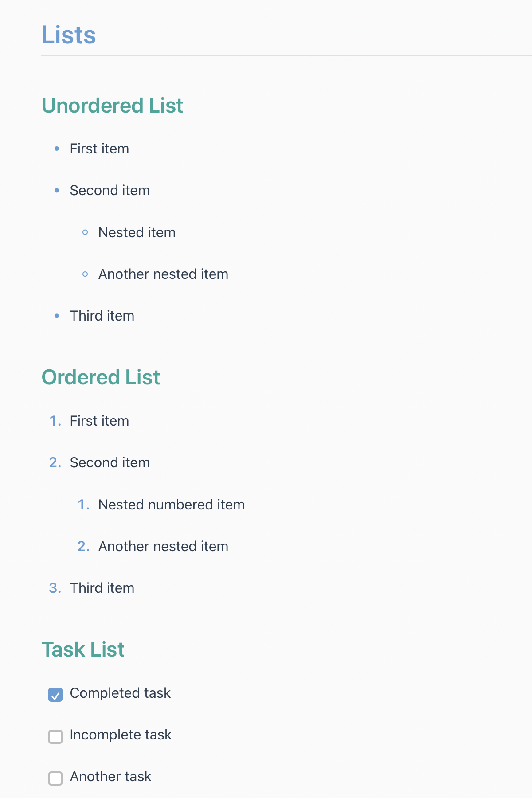Click the Another task label text
The width and height of the screenshot is (532, 798).
pos(111,776)
